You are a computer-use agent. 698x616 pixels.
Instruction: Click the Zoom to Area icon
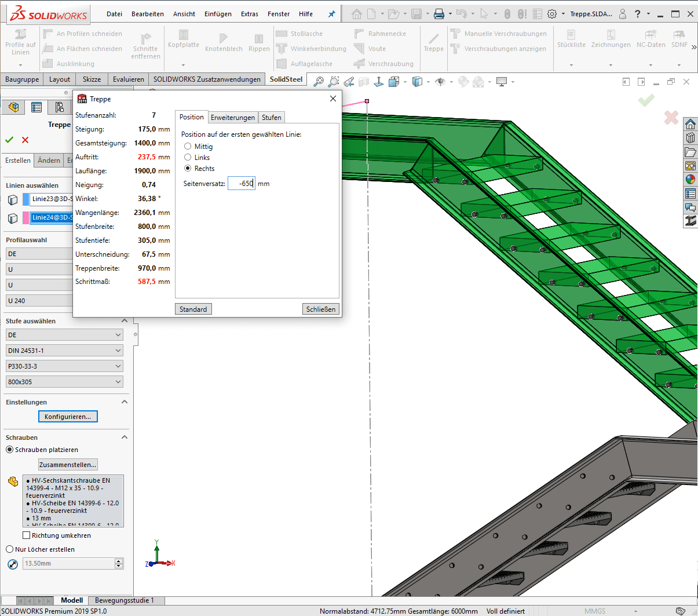[x=334, y=82]
